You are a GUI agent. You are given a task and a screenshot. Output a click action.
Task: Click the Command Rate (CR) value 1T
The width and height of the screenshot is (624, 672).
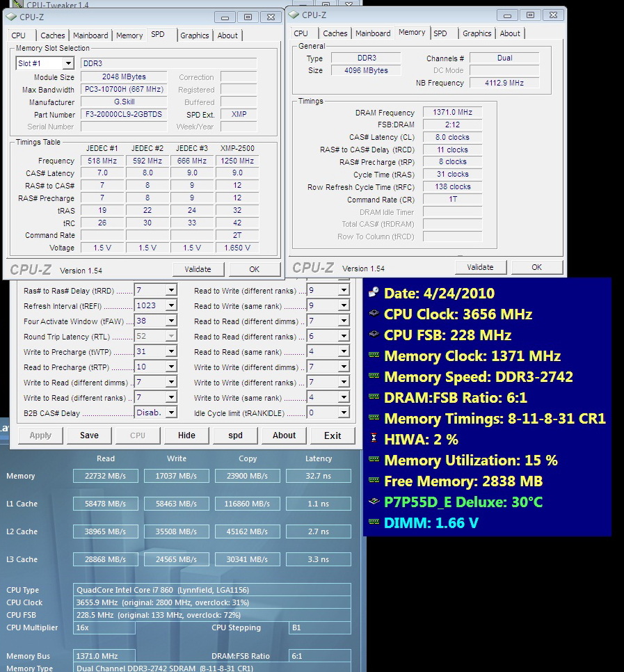tap(453, 199)
